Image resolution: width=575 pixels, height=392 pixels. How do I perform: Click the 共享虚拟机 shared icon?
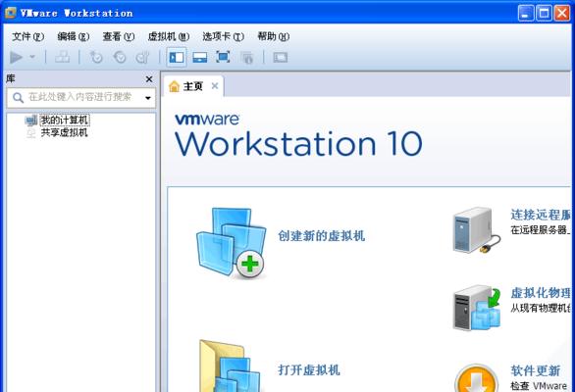pyautogui.click(x=31, y=132)
